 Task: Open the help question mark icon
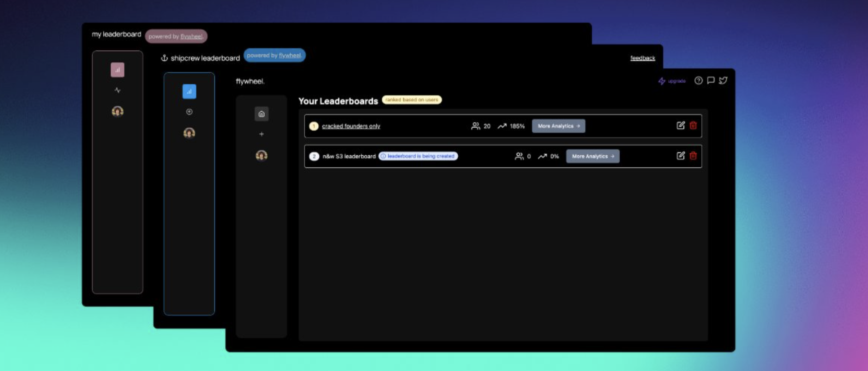[698, 81]
